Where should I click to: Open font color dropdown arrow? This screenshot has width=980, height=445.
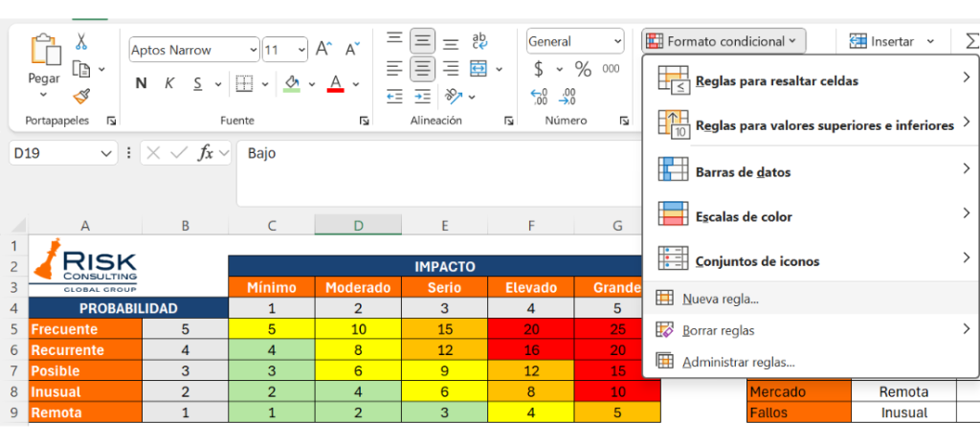point(356,84)
